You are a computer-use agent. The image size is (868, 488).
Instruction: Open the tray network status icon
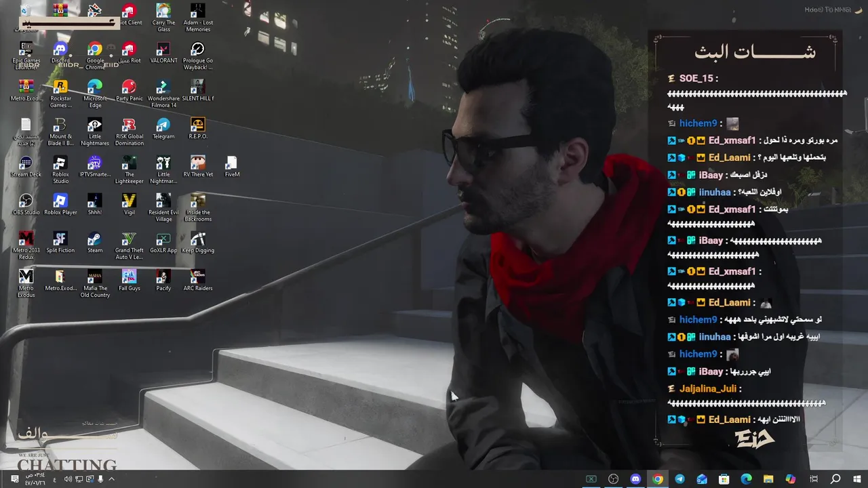[x=79, y=479]
